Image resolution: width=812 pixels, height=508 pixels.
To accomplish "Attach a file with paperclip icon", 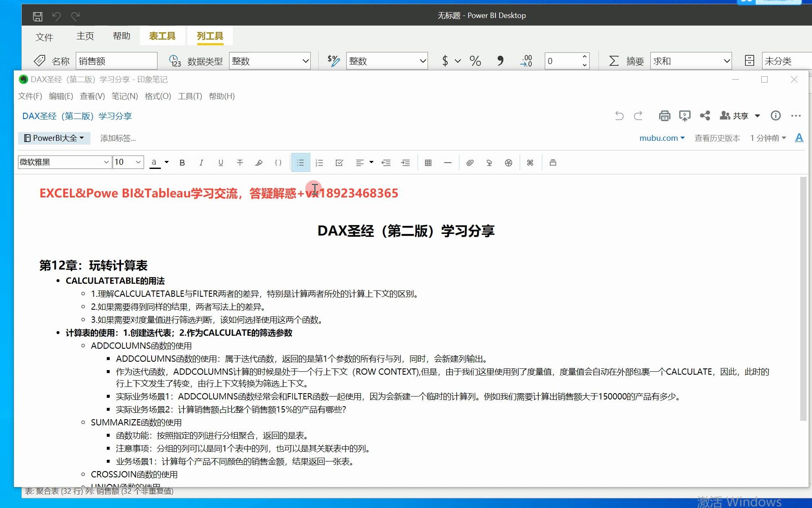I will (470, 163).
